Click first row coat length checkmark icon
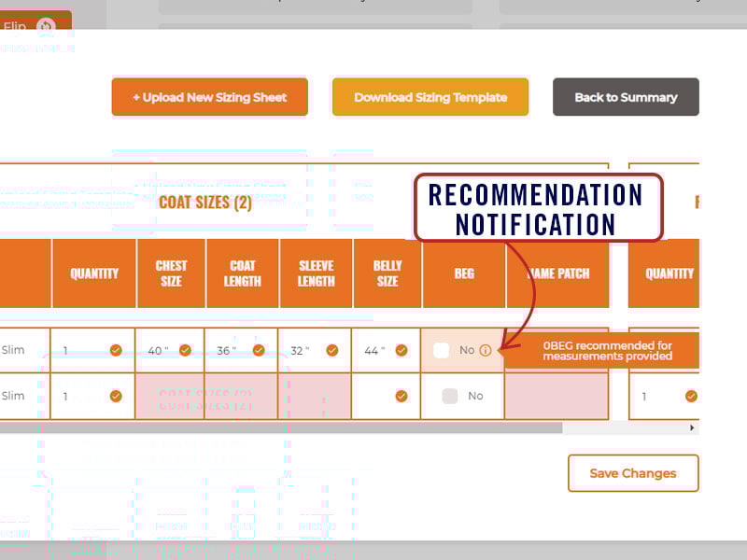Screen dimensions: 747x560 (x=259, y=351)
